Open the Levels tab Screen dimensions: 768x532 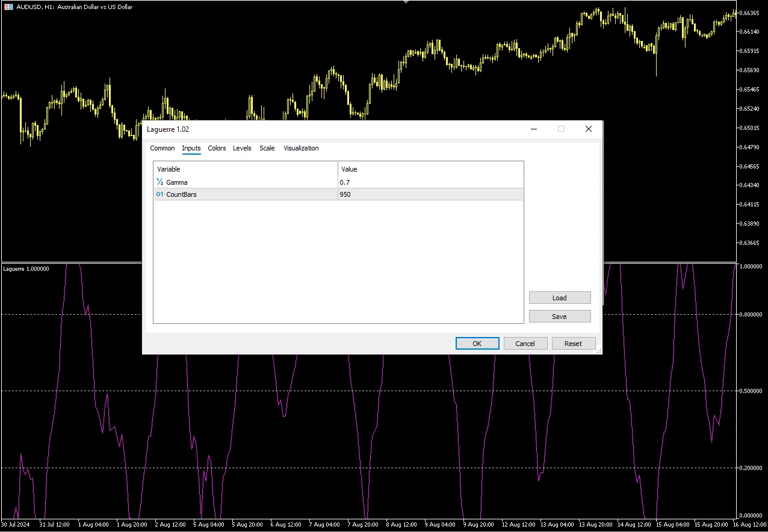[x=243, y=148]
